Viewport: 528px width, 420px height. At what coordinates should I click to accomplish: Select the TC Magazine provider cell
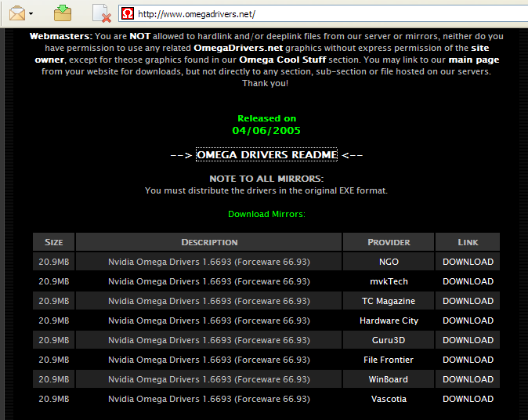tap(389, 301)
